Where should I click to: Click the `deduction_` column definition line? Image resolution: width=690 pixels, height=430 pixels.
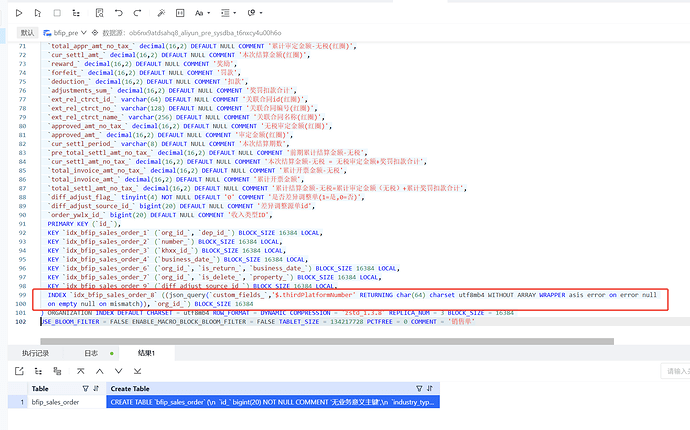pos(147,82)
